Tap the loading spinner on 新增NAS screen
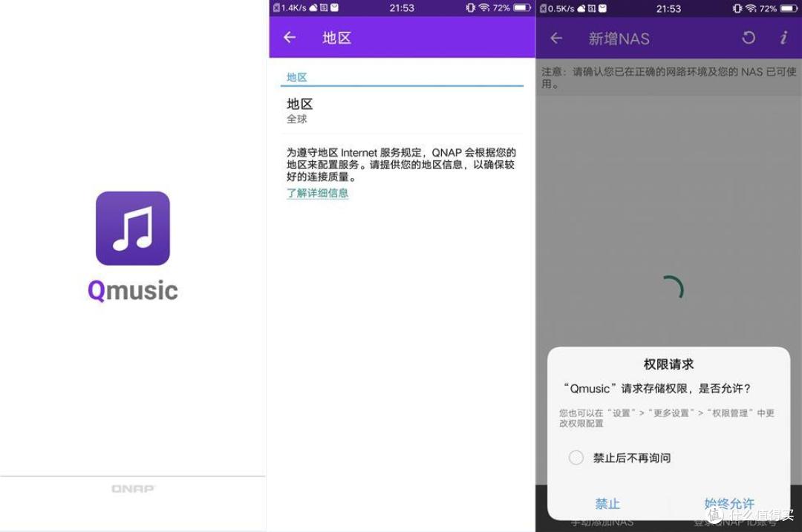The image size is (802, 532). pyautogui.click(x=673, y=288)
